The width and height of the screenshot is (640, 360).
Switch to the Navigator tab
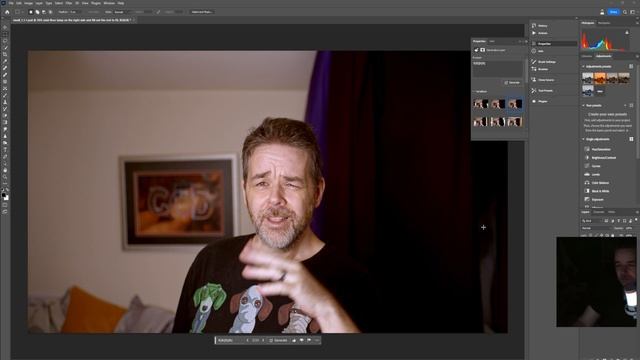(x=604, y=23)
